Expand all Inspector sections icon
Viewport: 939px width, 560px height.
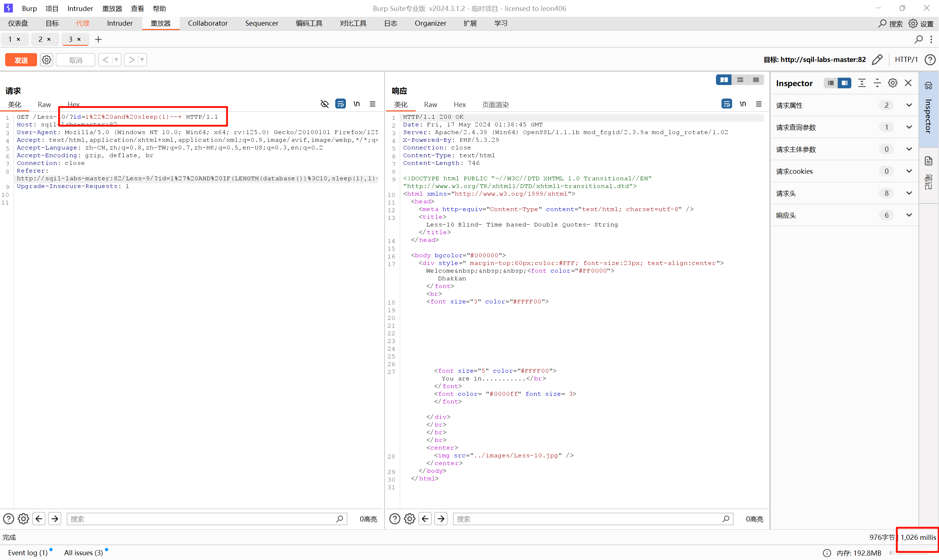pos(862,83)
